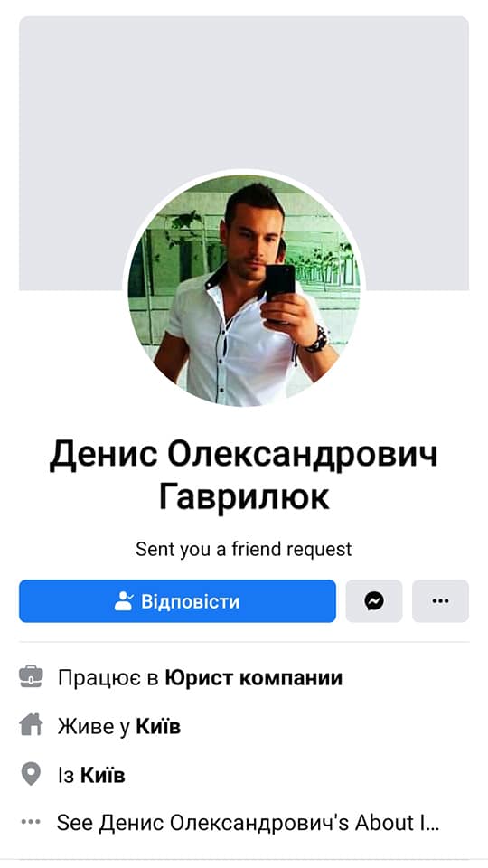Click the Із hometown info row
Image resolution: width=488 pixels, height=868 pixels.
pos(244,775)
